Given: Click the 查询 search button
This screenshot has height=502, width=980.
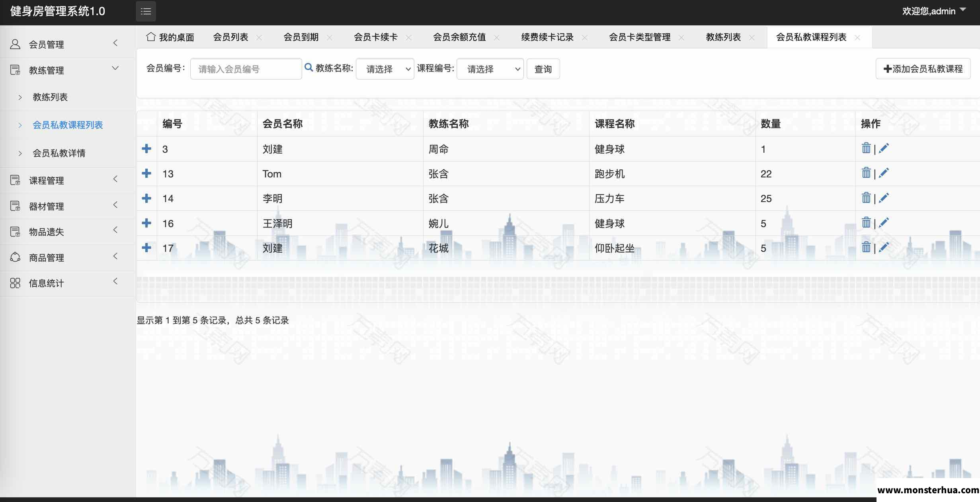Looking at the screenshot, I should [543, 69].
